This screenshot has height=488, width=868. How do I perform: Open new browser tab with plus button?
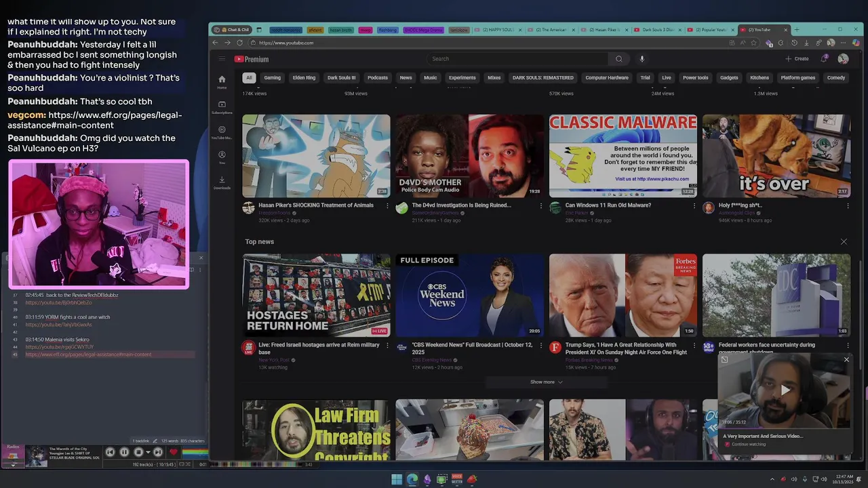[797, 30]
